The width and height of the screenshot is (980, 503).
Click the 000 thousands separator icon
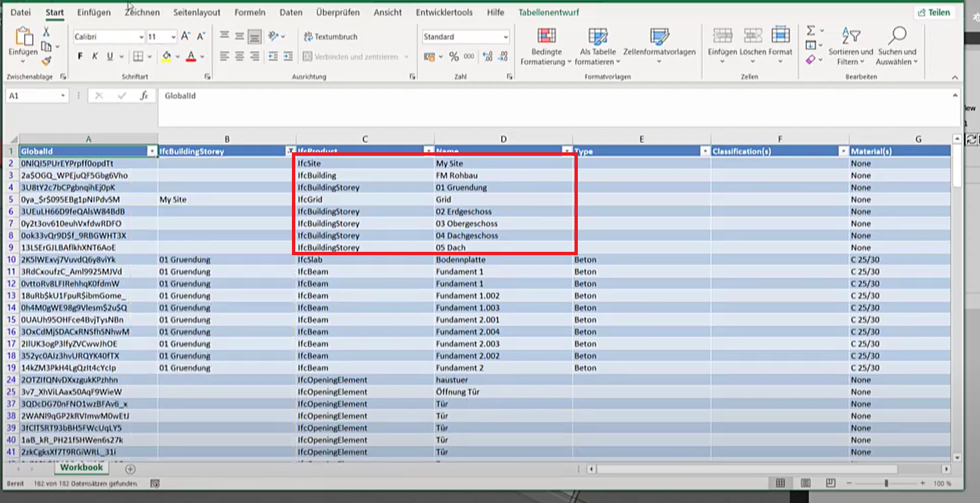tap(469, 57)
